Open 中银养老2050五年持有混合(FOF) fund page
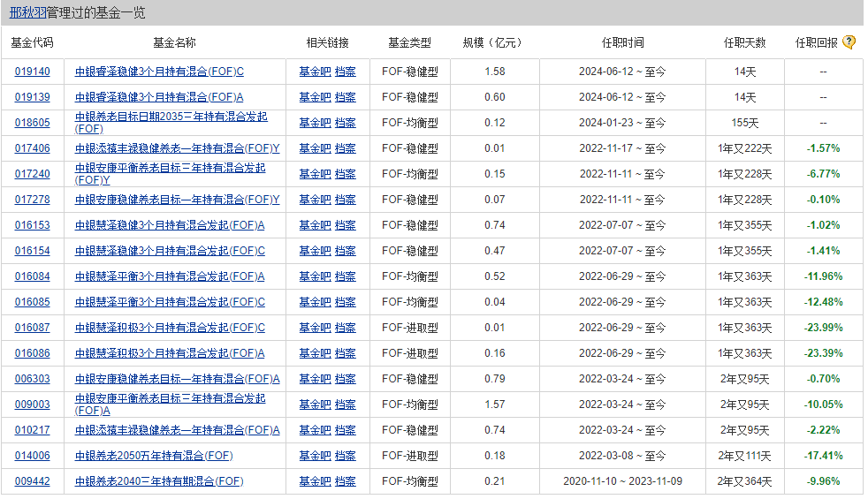Viewport: 868px width, 499px height. point(154,456)
